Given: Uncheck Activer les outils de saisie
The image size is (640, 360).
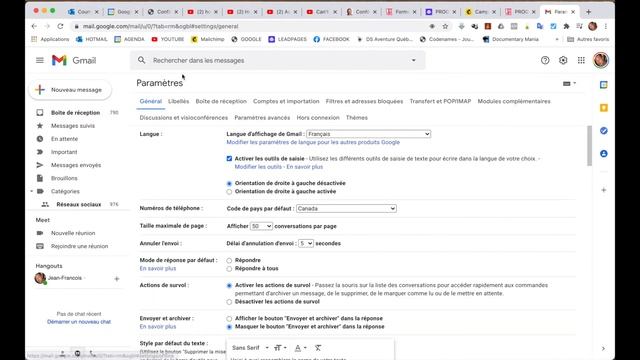Looking at the screenshot, I should [229, 158].
